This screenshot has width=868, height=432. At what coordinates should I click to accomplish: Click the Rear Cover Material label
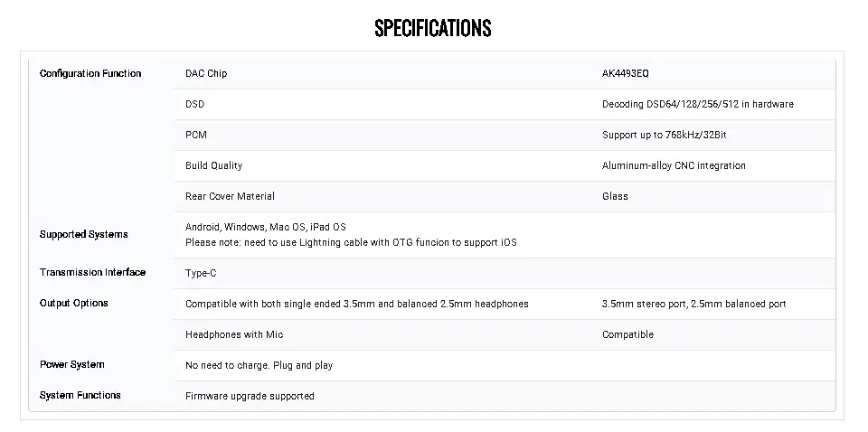(230, 196)
